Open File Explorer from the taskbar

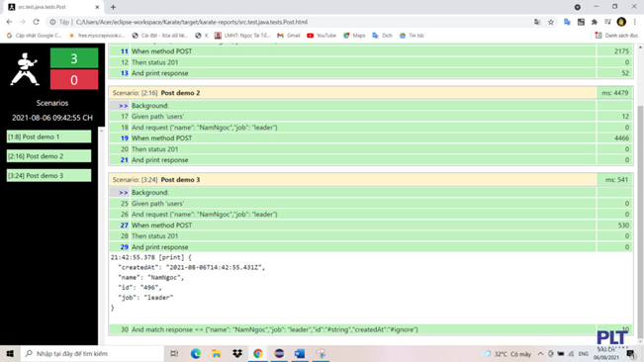point(217,353)
